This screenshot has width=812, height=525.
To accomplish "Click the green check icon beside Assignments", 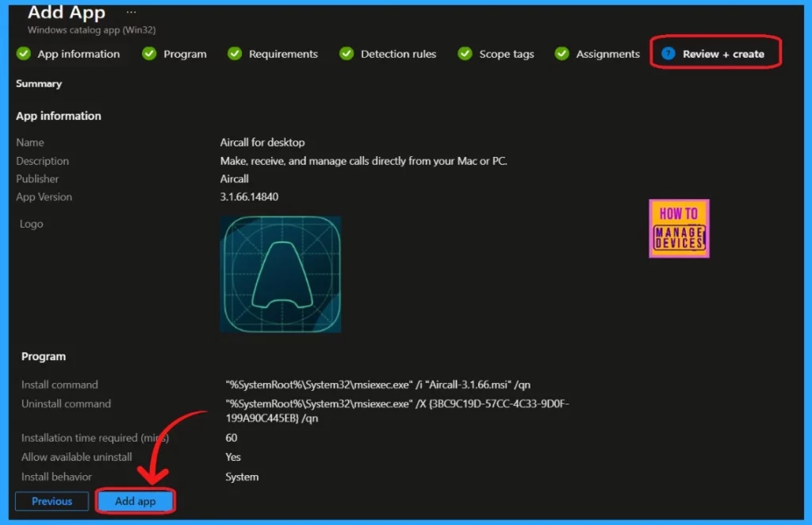I will pyautogui.click(x=562, y=53).
